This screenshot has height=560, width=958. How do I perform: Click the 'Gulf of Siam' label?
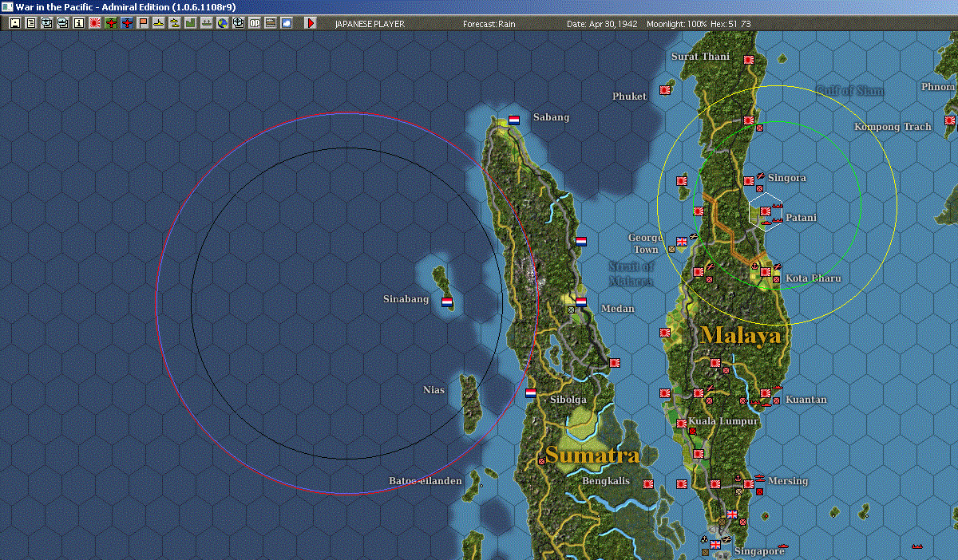coord(849,90)
